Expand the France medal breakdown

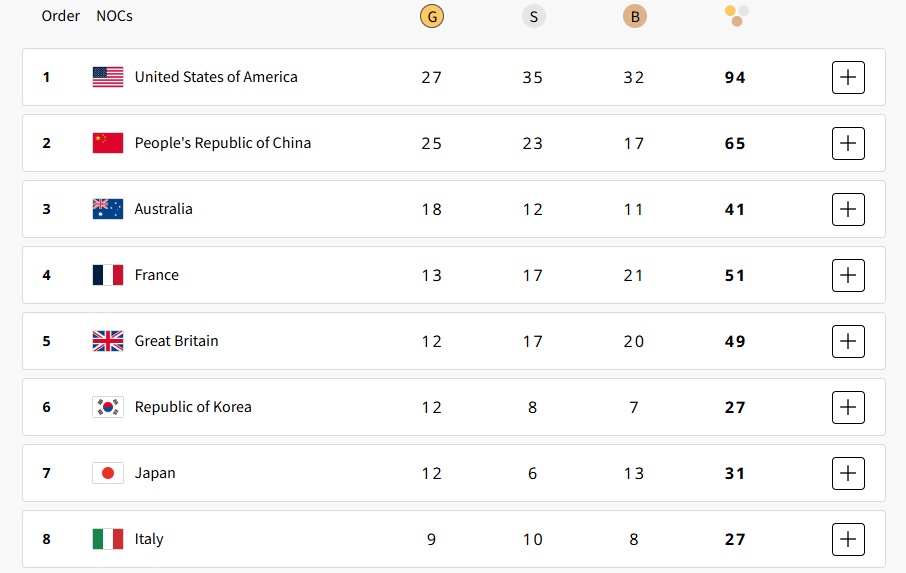pyautogui.click(x=848, y=275)
